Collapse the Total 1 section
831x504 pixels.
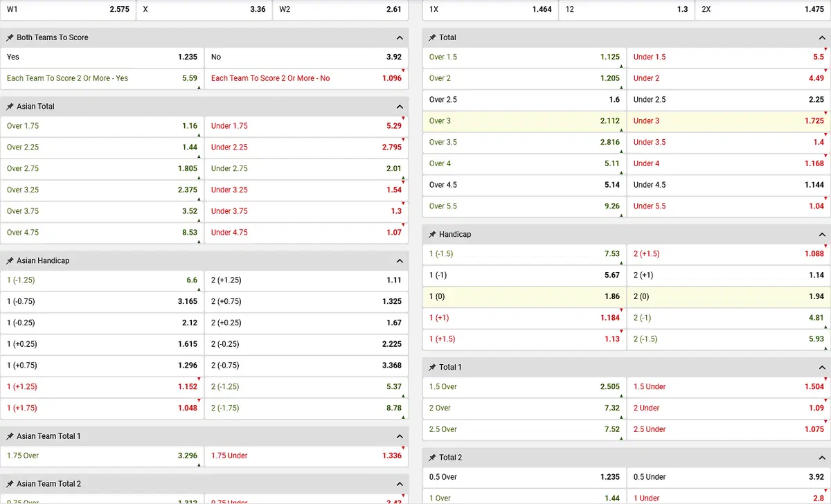(x=822, y=367)
